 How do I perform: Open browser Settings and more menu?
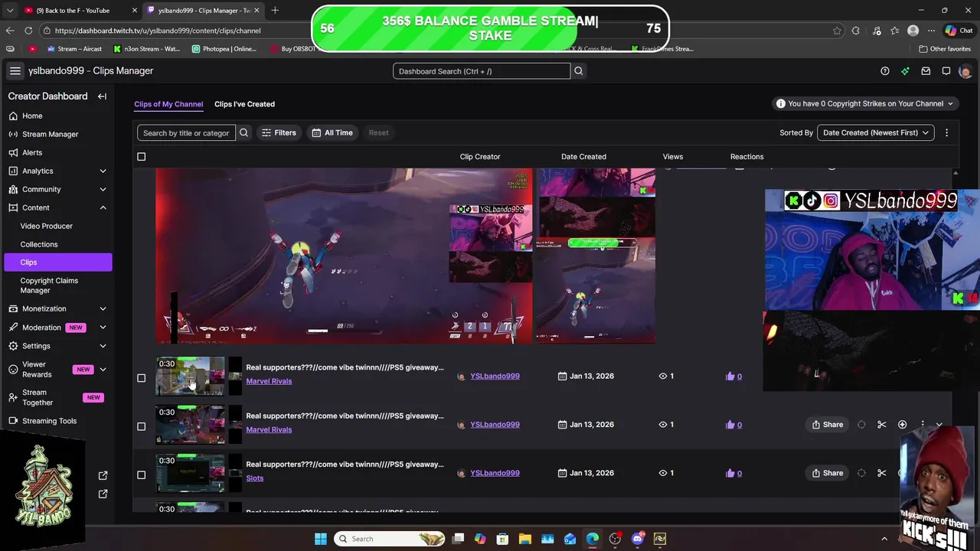(931, 31)
